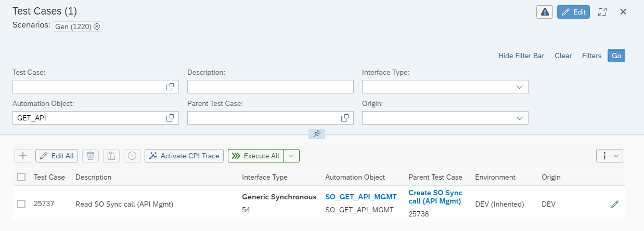The height and width of the screenshot is (231, 644).
Task: Open the clock history icon in toolbar
Action: tap(133, 156)
